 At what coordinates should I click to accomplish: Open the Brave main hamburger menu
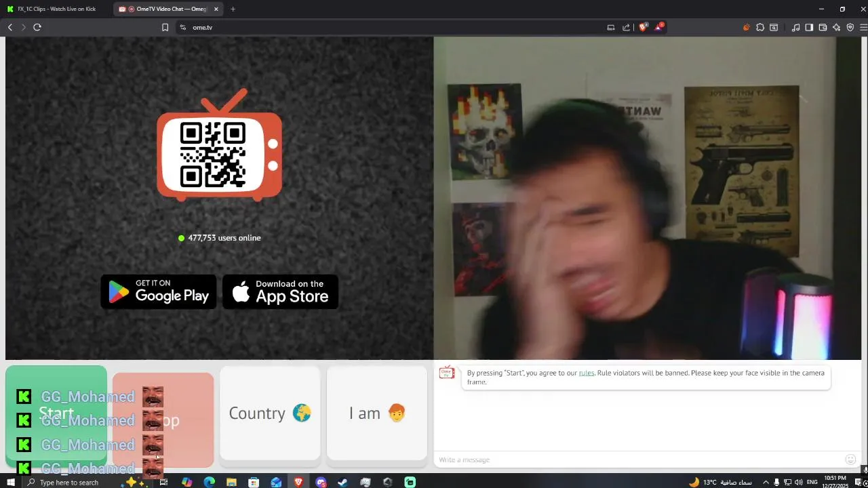863,27
